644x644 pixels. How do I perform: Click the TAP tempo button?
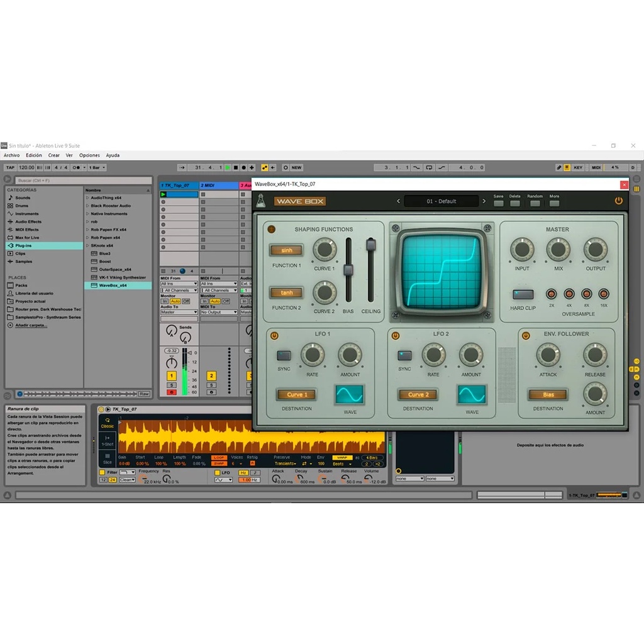tap(10, 168)
